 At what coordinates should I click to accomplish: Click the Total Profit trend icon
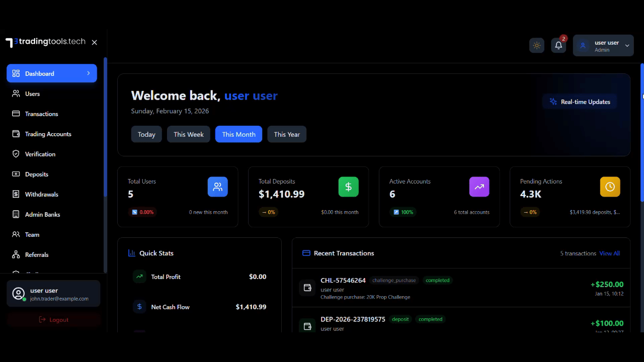[139, 277]
